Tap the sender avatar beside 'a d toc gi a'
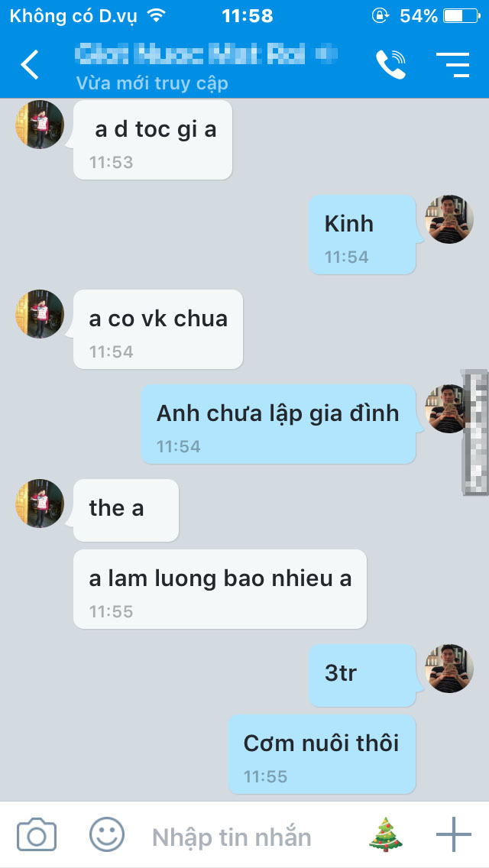The height and width of the screenshot is (868, 489). [39, 124]
